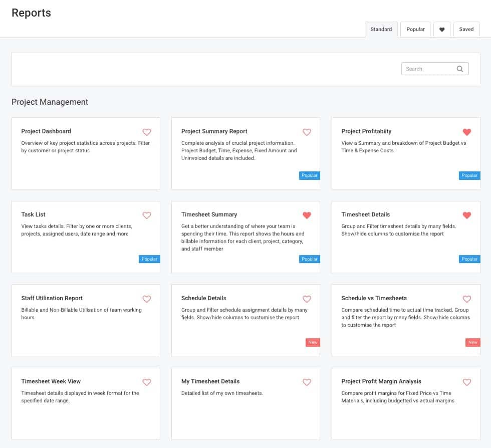Favorite the Project Dashboard report
The height and width of the screenshot is (448, 491).
point(147,132)
